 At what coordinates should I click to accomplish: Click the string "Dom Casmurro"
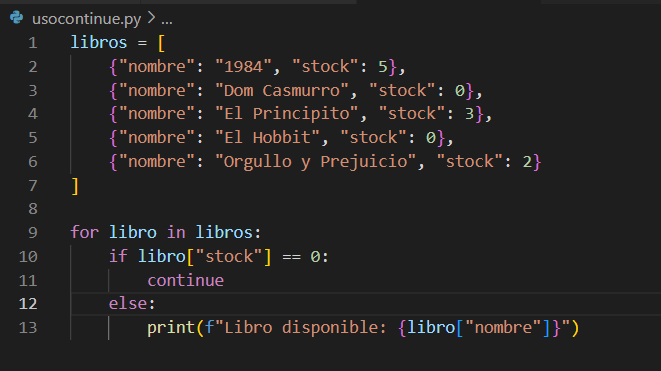pyautogui.click(x=282, y=91)
